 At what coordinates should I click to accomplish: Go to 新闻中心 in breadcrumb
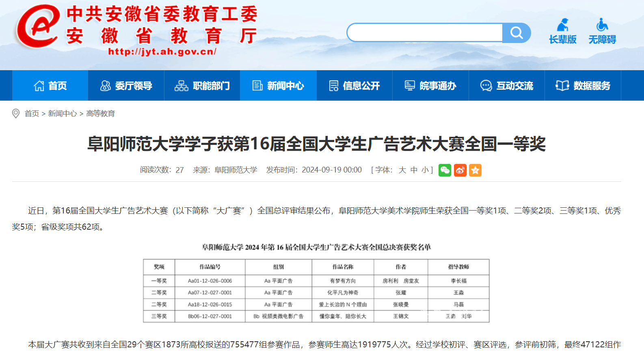[x=62, y=114]
